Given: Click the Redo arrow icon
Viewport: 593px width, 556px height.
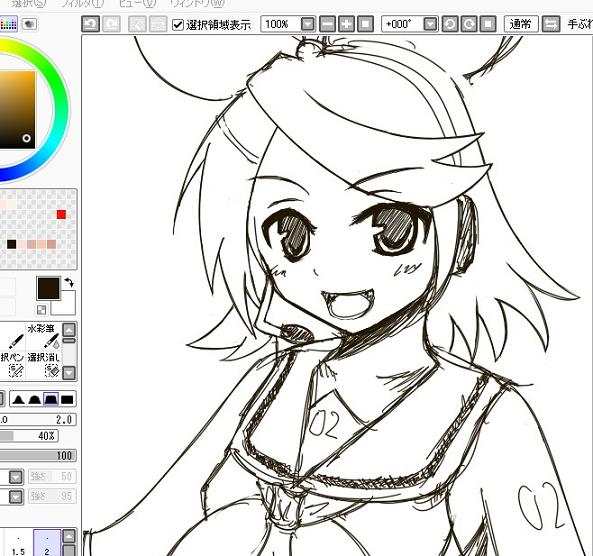Looking at the screenshot, I should pyautogui.click(x=112, y=24).
